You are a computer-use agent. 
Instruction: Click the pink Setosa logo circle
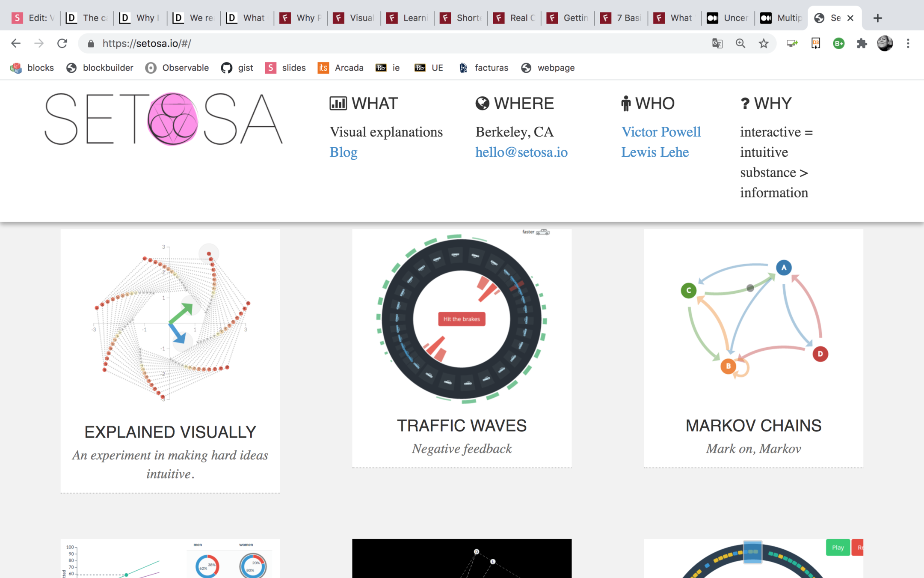(173, 119)
